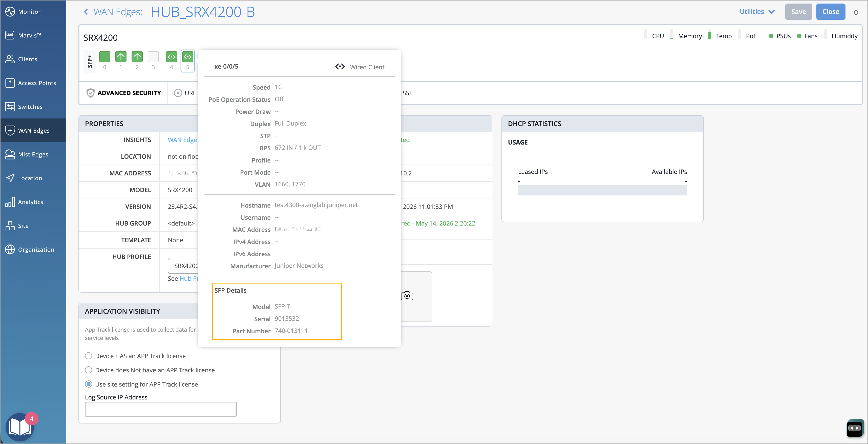Select empty SFP+ port 3
The width and height of the screenshot is (868, 444).
click(153, 57)
